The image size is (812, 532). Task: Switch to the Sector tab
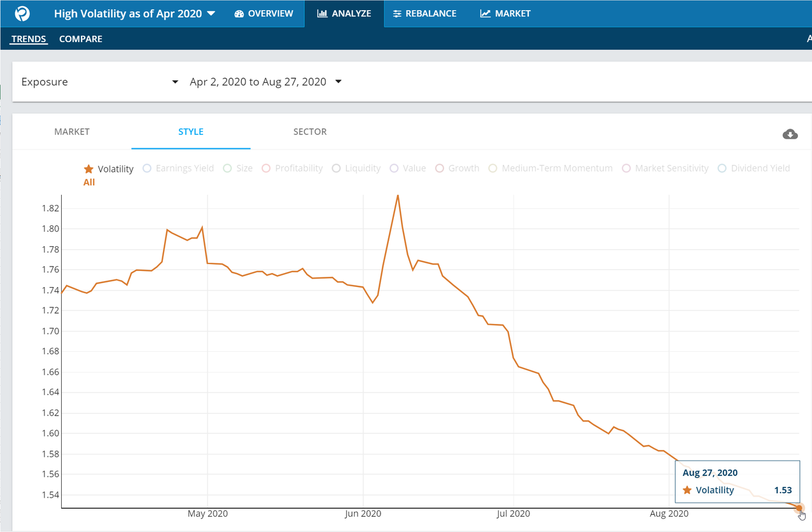(310, 132)
